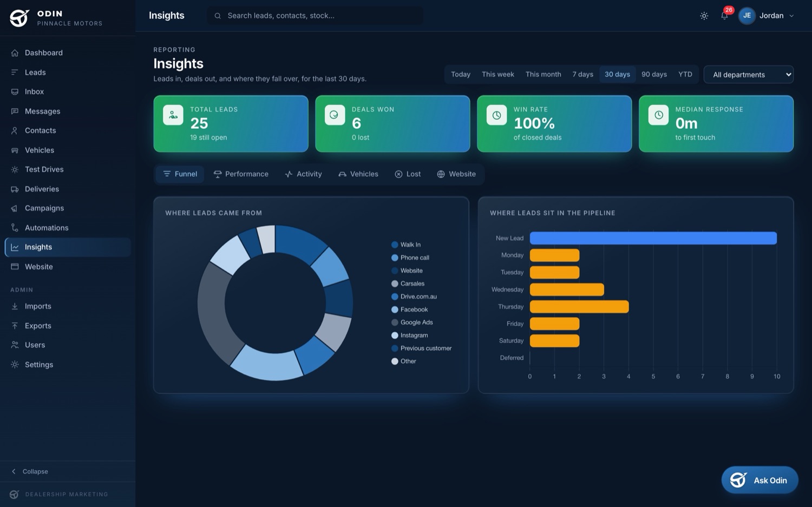Focus the Search leads, contacts, stock field

pyautogui.click(x=315, y=16)
